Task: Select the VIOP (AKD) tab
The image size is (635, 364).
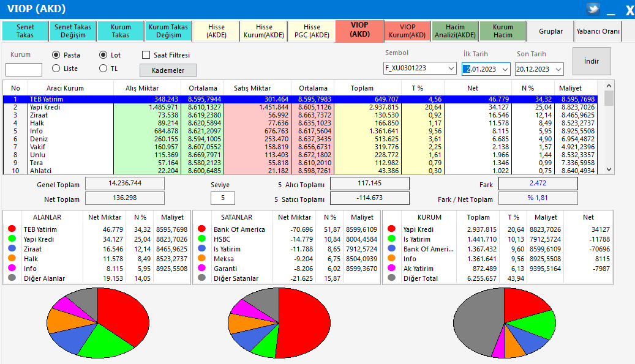Action: (x=359, y=31)
